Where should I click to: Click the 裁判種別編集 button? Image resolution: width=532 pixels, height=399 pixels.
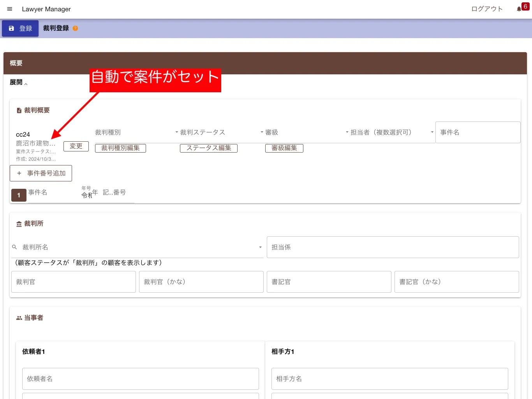(120, 148)
